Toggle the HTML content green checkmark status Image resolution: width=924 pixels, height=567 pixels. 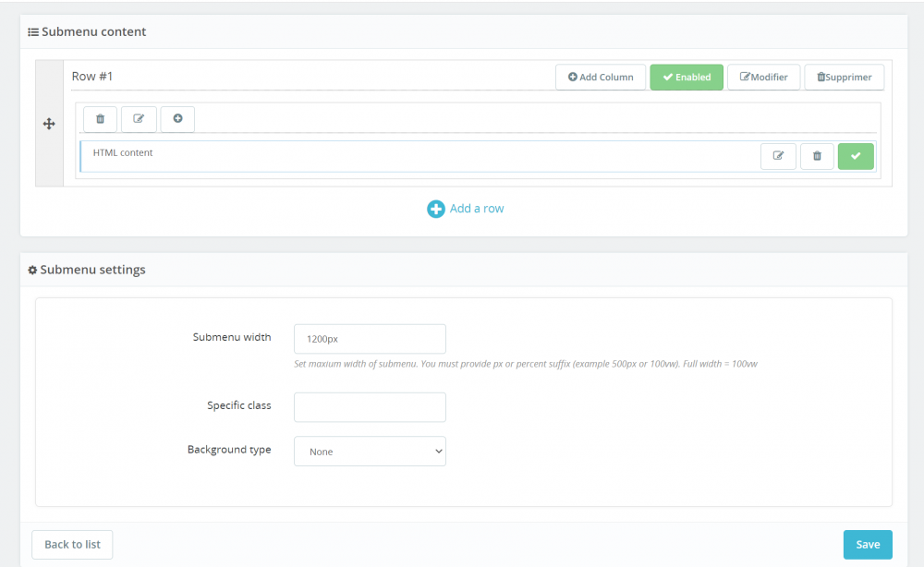[x=856, y=156]
